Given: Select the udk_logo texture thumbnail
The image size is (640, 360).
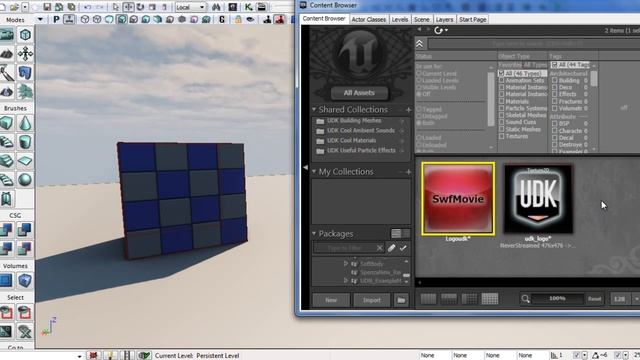Looking at the screenshot, I should point(538,199).
